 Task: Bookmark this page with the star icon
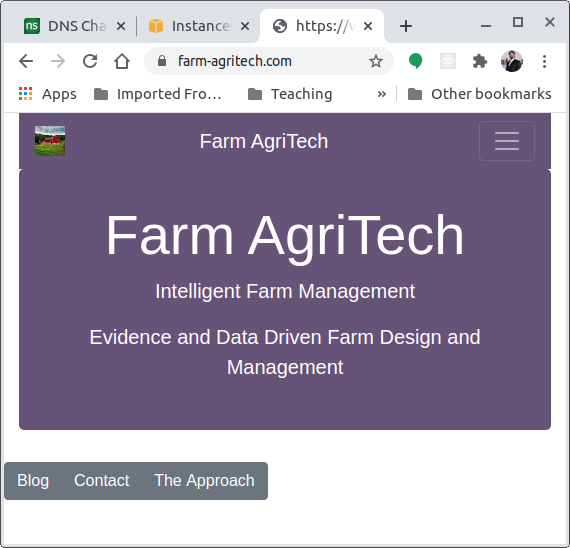(376, 61)
